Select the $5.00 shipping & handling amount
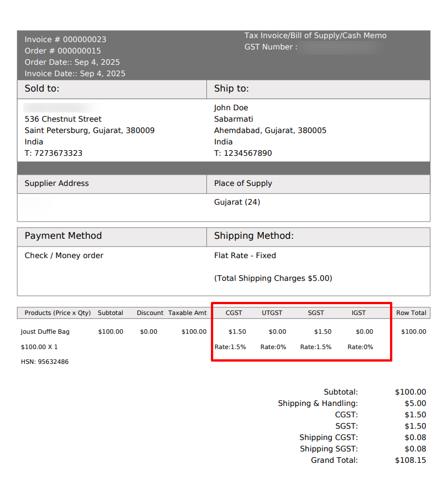Screen dimensions: 448x477 (416, 404)
